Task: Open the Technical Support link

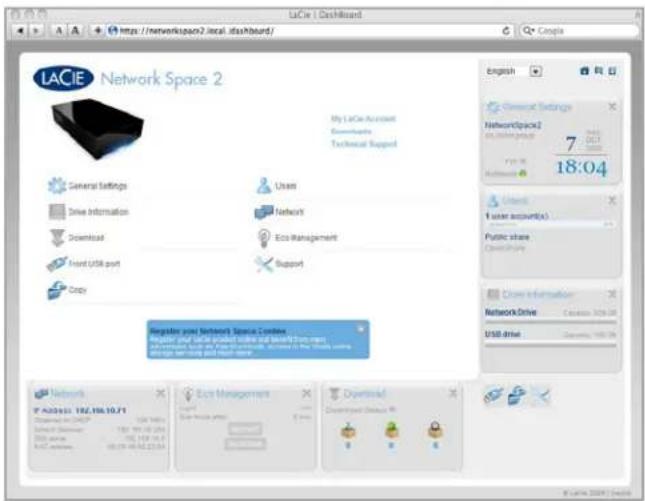Action: (364, 144)
